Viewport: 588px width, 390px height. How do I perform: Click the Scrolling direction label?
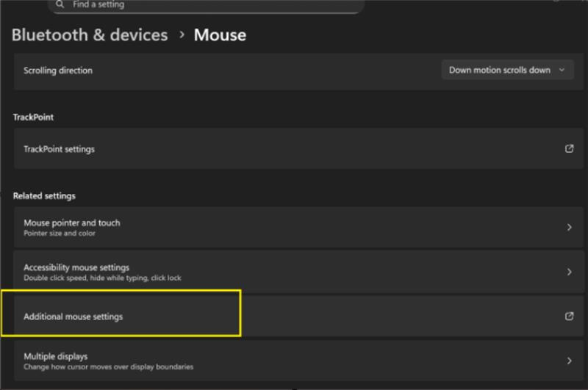58,71
